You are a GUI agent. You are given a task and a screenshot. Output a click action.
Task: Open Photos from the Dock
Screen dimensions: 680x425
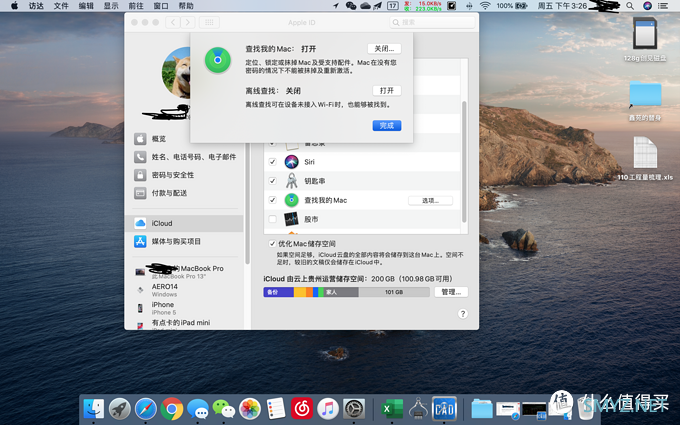(x=250, y=409)
